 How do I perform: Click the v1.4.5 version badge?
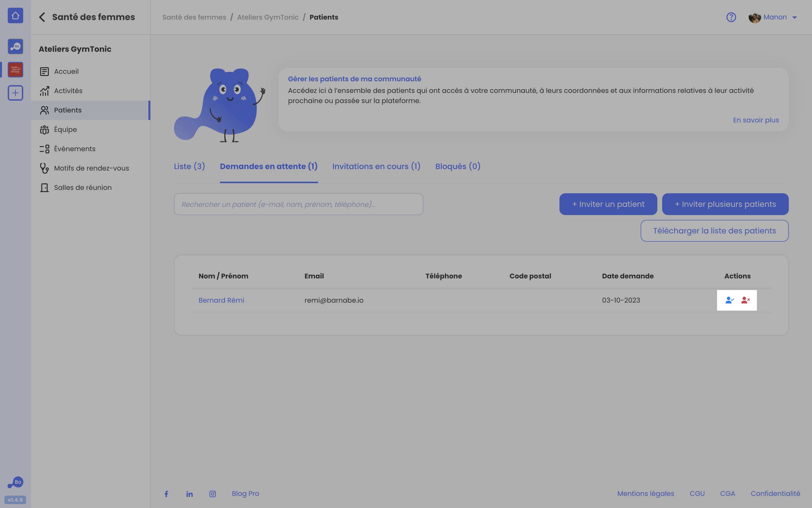click(15, 500)
